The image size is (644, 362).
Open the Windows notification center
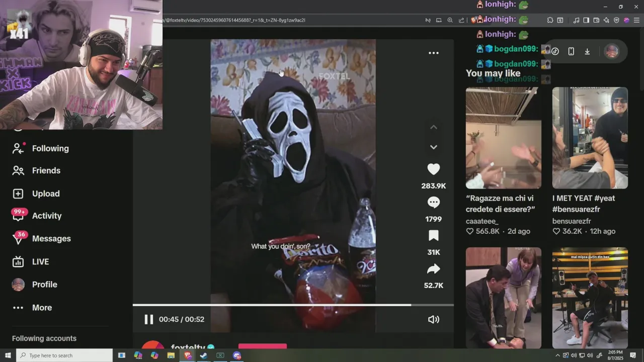pos(633,355)
